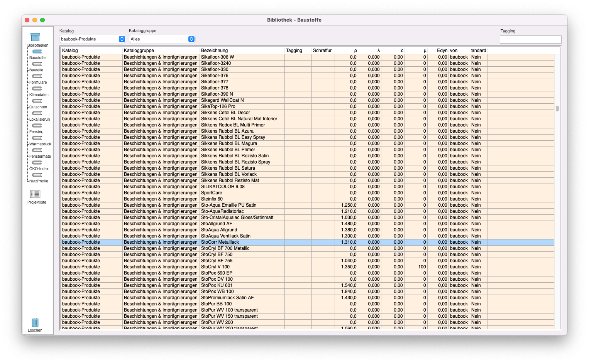Sort by the von column header
The width and height of the screenshot is (589, 364).
pos(459,51)
